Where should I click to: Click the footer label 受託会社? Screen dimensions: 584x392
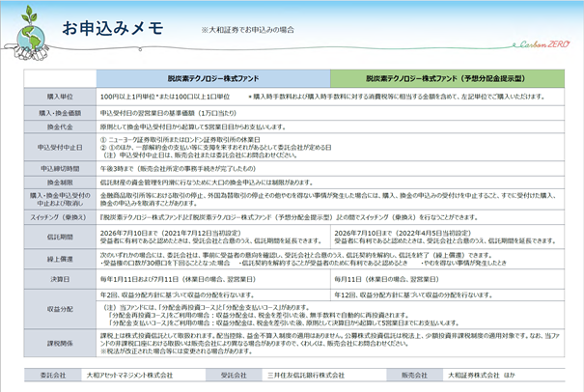(x=234, y=376)
